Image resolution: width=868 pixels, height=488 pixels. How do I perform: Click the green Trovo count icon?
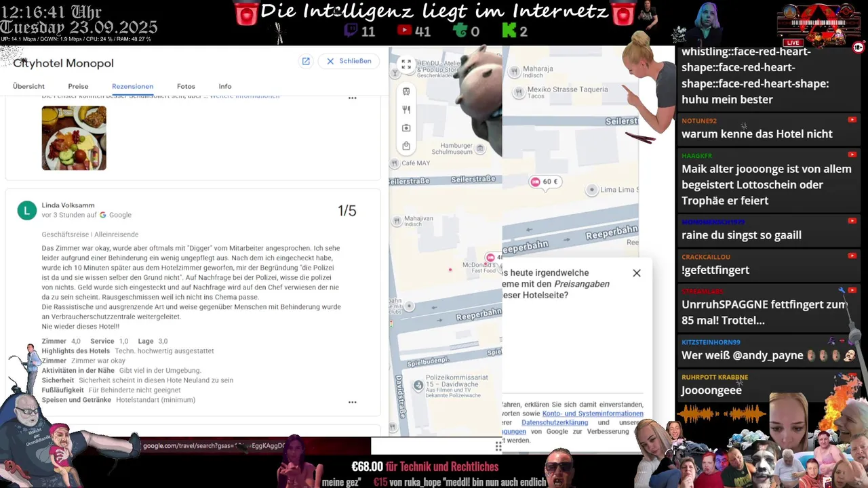tap(460, 30)
